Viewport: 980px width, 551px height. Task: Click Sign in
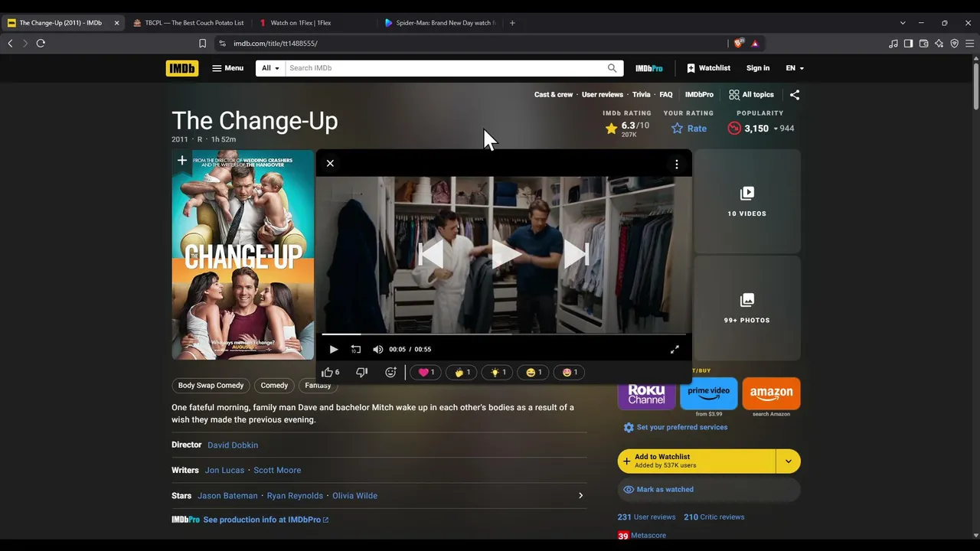coord(758,68)
